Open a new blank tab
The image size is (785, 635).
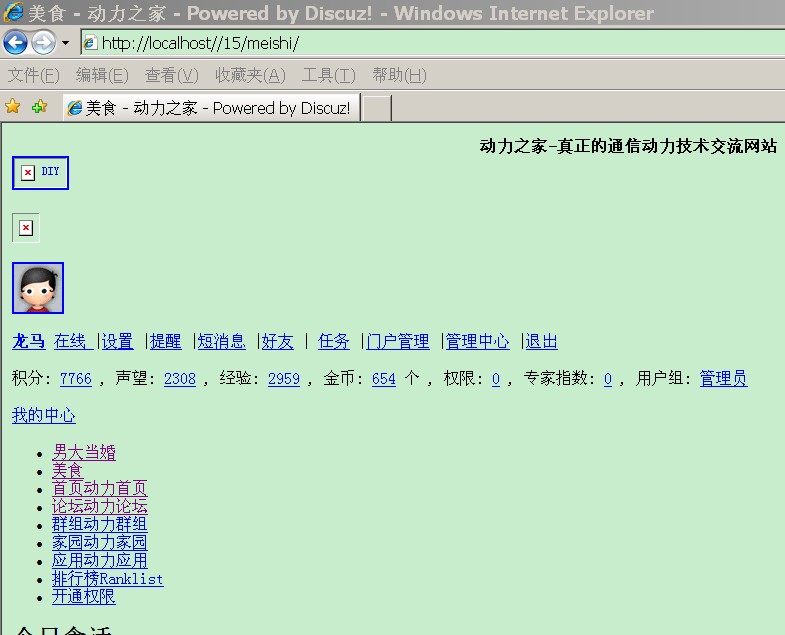376,108
